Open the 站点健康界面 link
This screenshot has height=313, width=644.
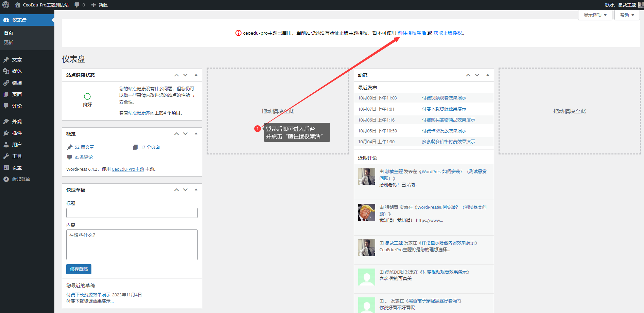pyautogui.click(x=141, y=113)
